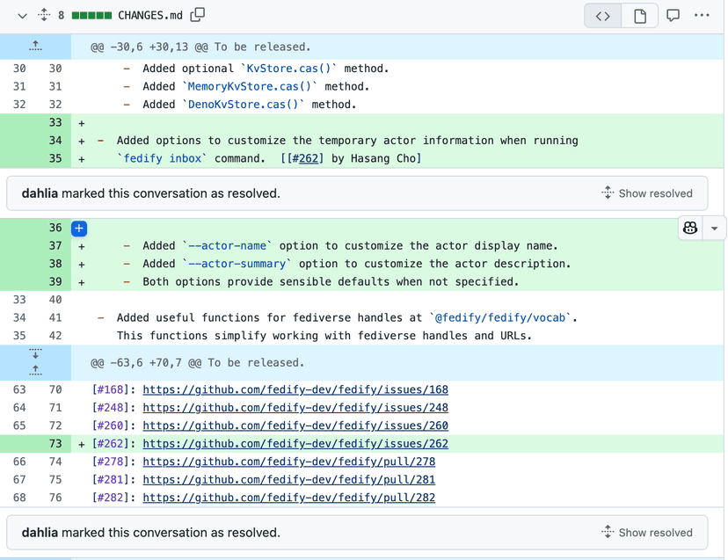
Task: Open the fedify pull/282 URL
Action: click(288, 498)
